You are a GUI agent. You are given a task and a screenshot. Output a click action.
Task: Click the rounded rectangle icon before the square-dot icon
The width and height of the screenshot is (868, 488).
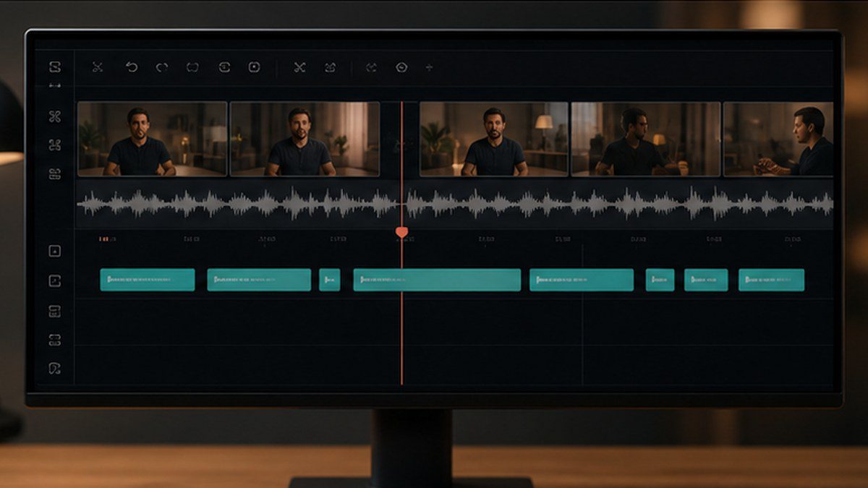pos(224,67)
